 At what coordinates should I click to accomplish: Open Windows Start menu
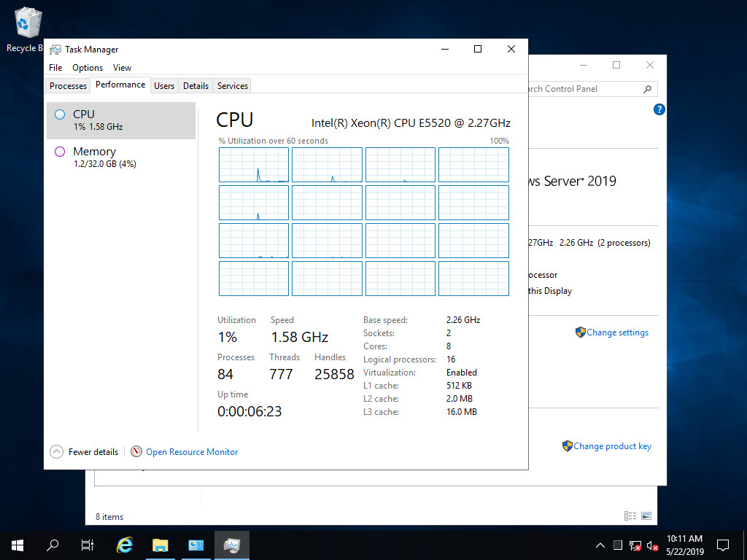pos(17,545)
